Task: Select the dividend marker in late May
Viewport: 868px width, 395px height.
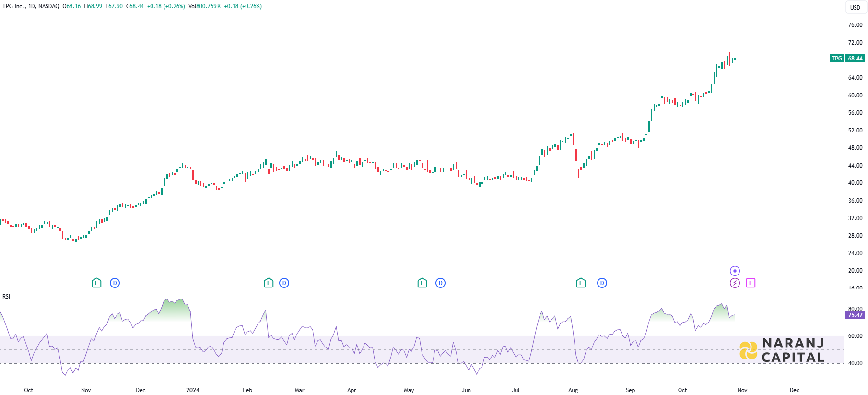Action: click(440, 283)
